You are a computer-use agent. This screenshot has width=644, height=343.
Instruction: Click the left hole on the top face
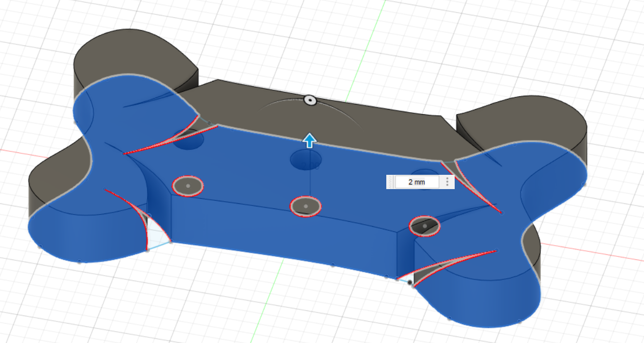188,139
